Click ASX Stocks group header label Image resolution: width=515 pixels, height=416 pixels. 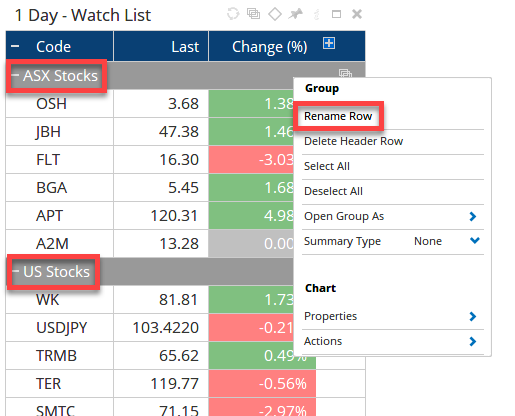[x=60, y=75]
